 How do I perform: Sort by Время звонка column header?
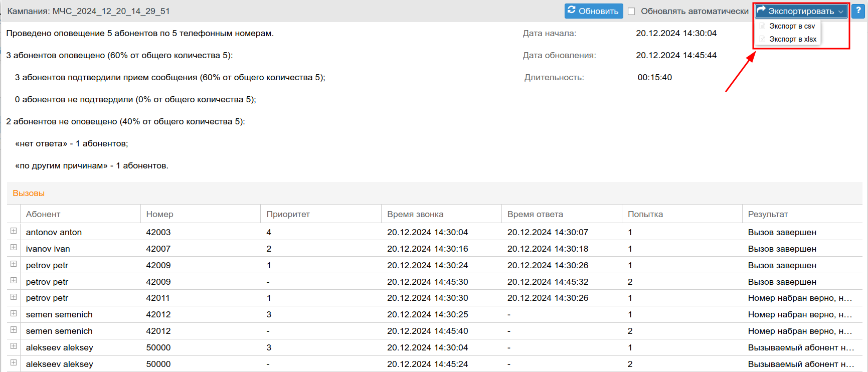tap(415, 214)
